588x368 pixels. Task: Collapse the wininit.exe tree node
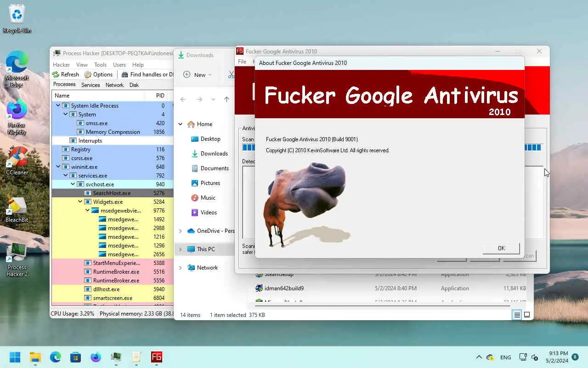(x=58, y=167)
